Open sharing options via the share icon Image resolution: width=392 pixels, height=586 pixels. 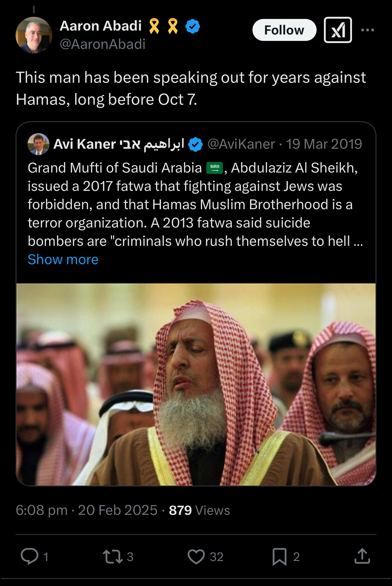point(363,556)
